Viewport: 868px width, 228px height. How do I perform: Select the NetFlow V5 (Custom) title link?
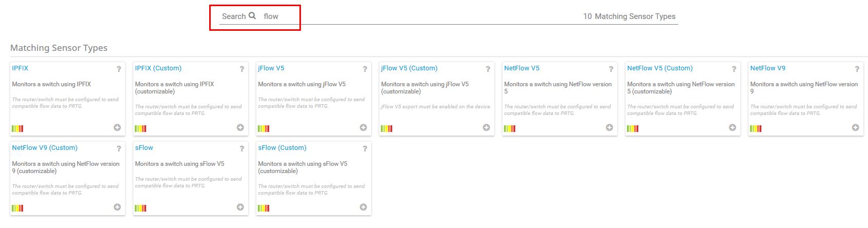[659, 68]
